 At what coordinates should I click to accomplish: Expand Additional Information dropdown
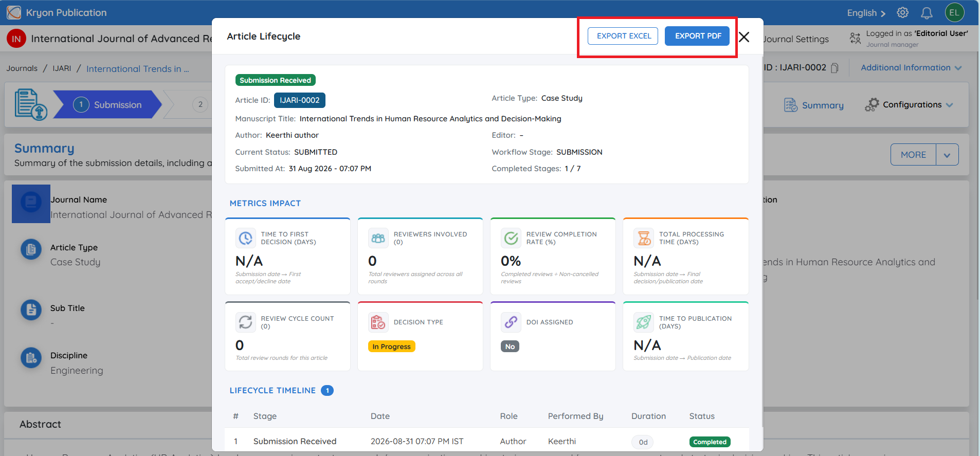point(911,68)
